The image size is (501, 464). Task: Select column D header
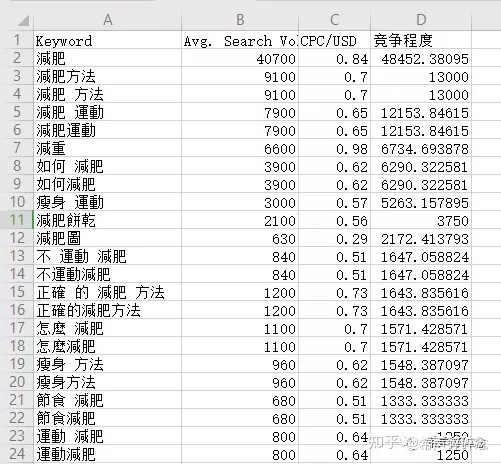click(421, 20)
